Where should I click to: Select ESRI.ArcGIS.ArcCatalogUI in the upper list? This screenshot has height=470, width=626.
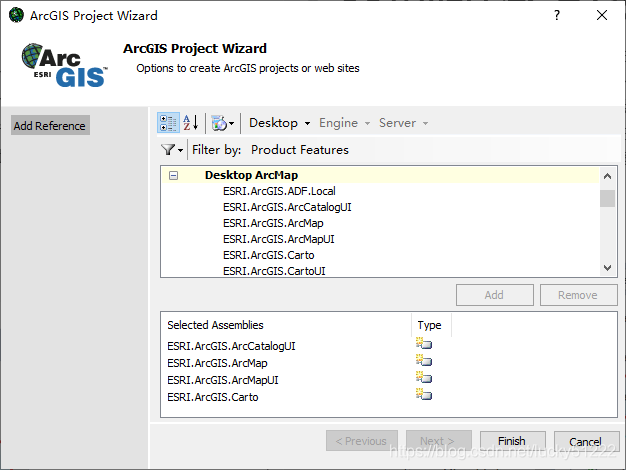pyautogui.click(x=287, y=207)
